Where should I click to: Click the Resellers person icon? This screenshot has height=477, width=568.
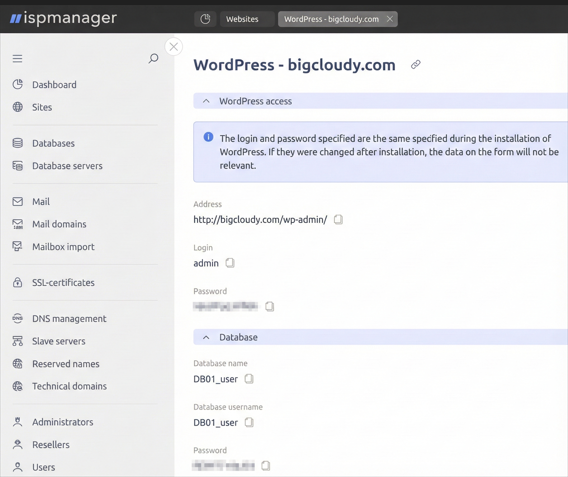tap(17, 444)
